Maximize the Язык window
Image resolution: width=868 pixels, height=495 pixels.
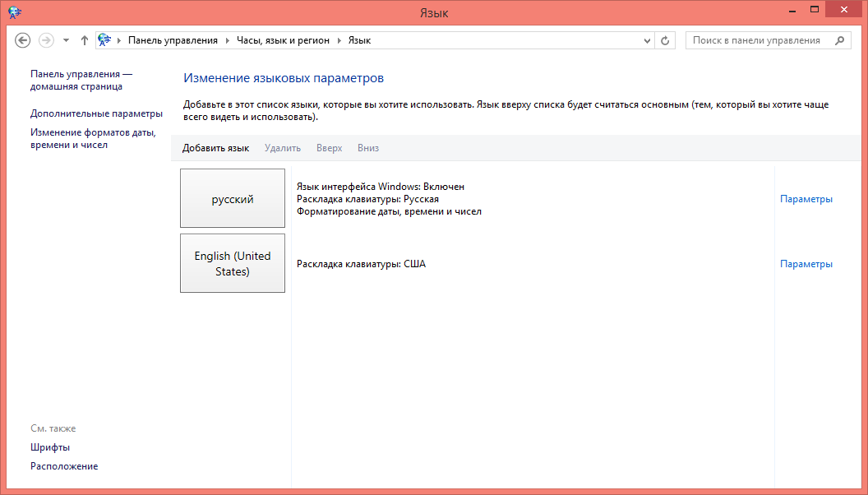[x=815, y=9]
